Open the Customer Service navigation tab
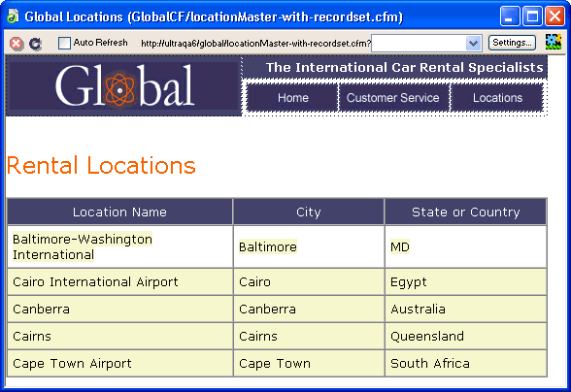The image size is (571, 392). pos(393,98)
